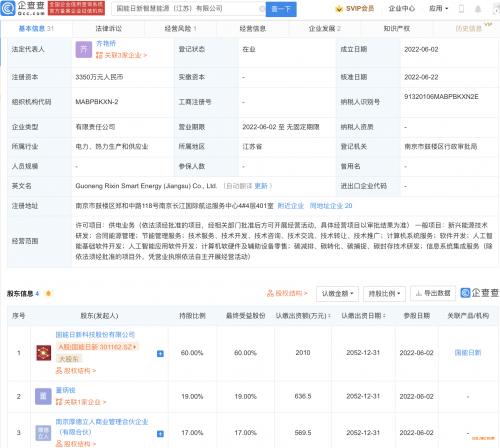The width and height of the screenshot is (500, 448).
Task: Click the search button beside the query box
Action: coord(281,9)
